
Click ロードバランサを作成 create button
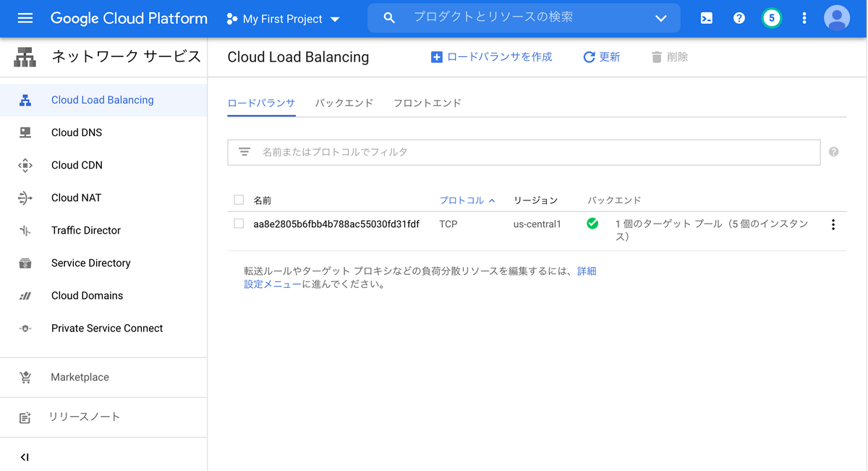492,57
